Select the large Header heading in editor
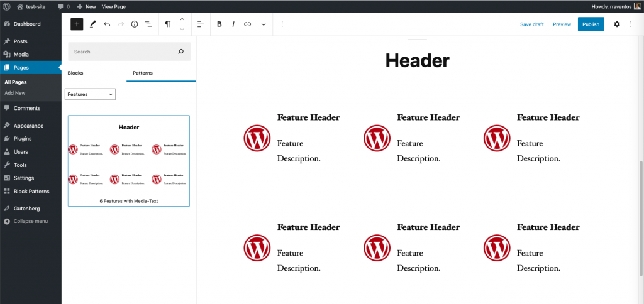The image size is (644, 304). click(x=418, y=61)
